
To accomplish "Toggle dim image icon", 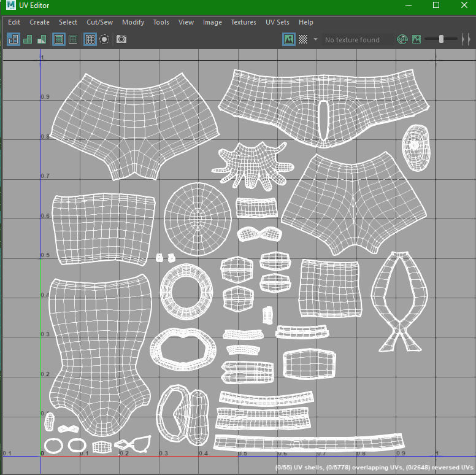I will click(x=416, y=39).
